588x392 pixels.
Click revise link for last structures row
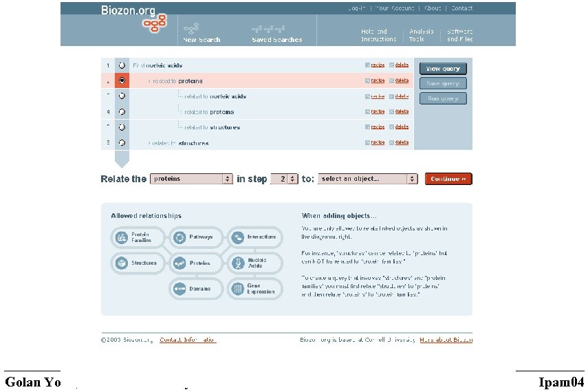tap(378, 142)
